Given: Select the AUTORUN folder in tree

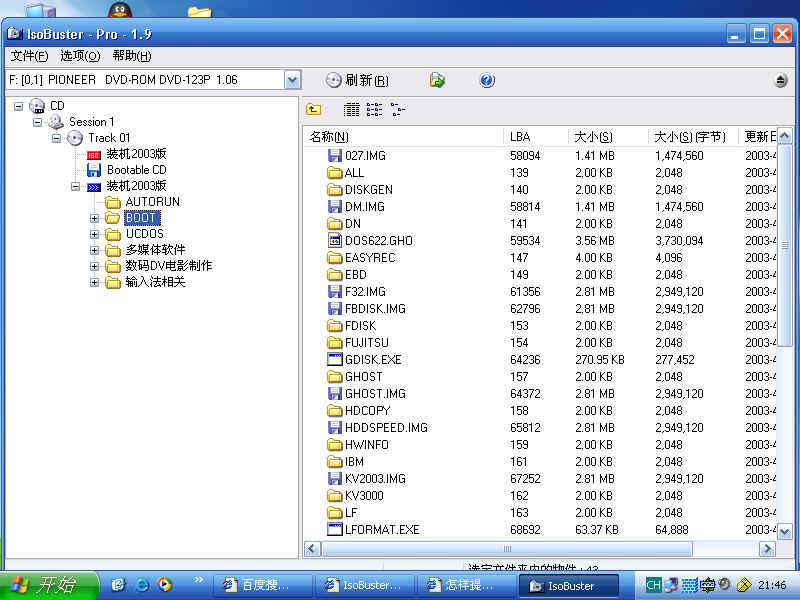Looking at the screenshot, I should 153,202.
